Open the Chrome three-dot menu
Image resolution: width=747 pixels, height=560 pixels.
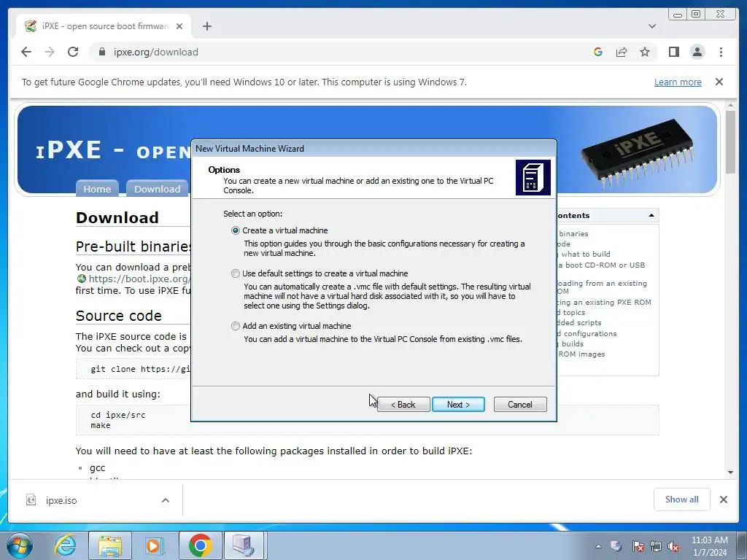[x=721, y=52]
